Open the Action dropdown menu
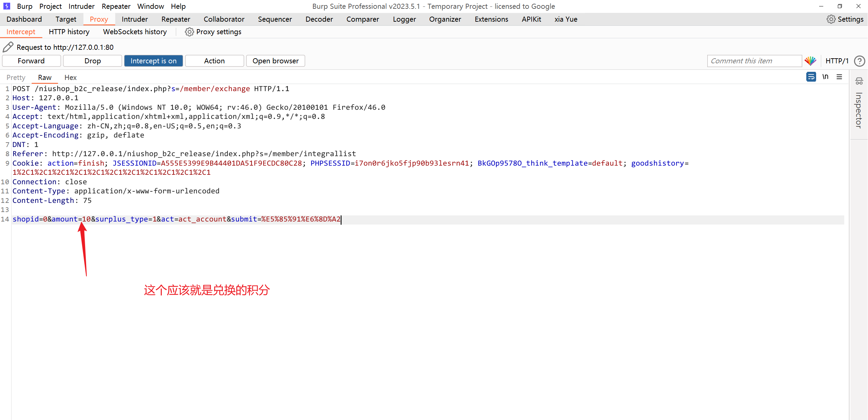This screenshot has width=868, height=420. [x=214, y=61]
